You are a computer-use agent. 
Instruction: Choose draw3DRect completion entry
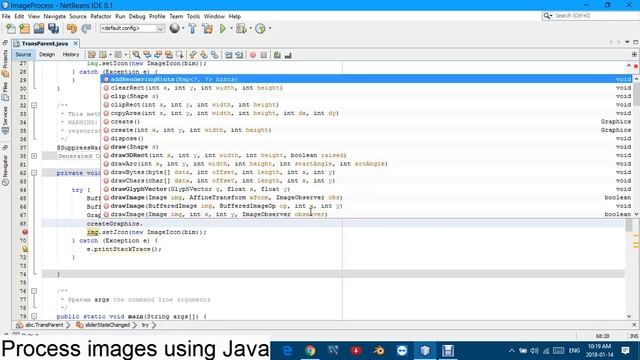[367, 155]
